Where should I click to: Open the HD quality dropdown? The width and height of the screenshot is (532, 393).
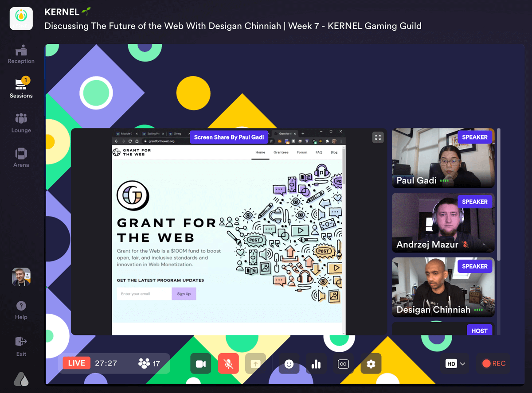(x=454, y=363)
